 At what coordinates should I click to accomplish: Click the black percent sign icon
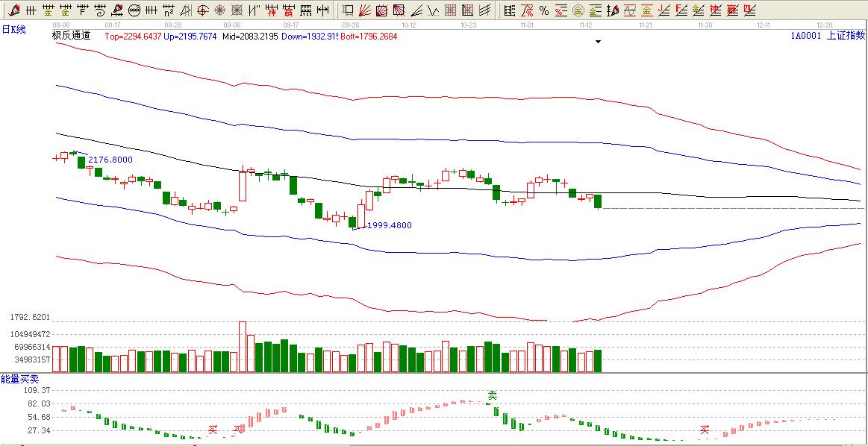click(x=543, y=10)
